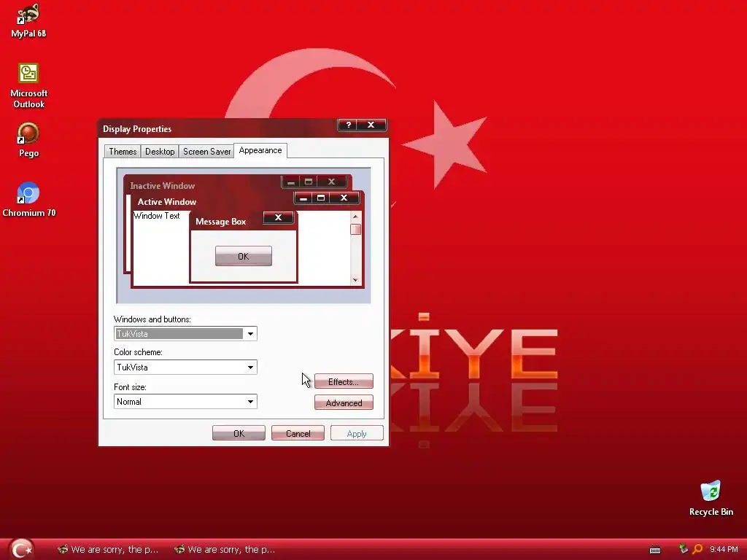
Task: Open the MyPal 68 desktop shortcut
Action: (x=28, y=21)
